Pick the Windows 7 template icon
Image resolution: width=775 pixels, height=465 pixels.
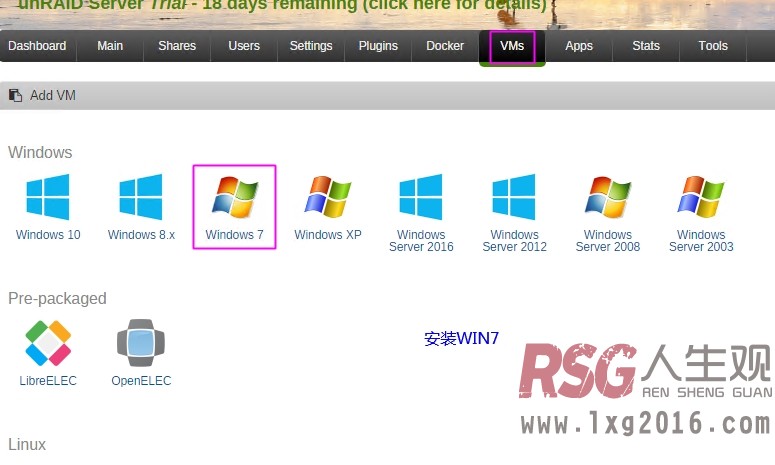coord(235,197)
